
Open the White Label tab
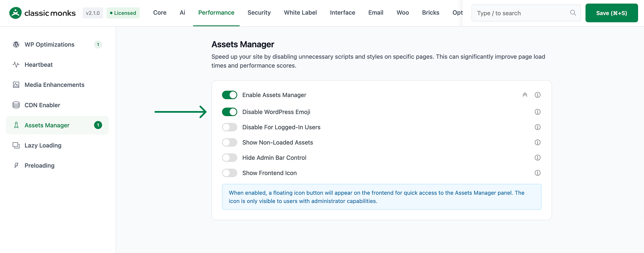pyautogui.click(x=300, y=13)
